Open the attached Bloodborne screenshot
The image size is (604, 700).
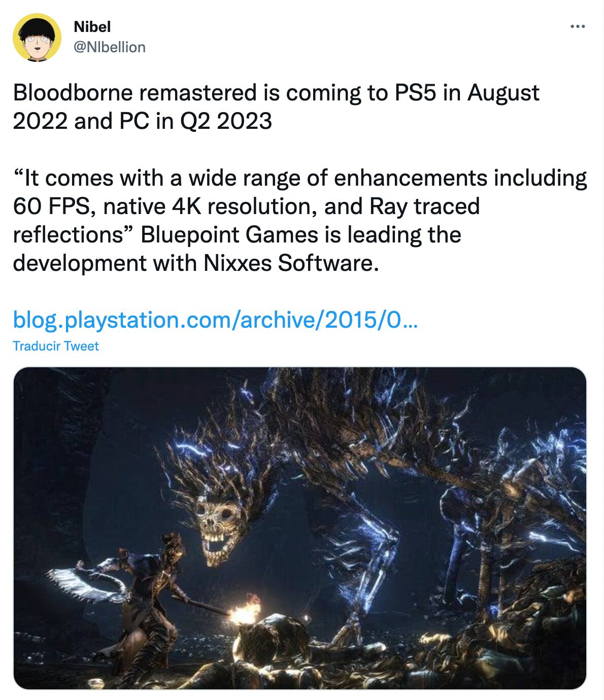(299, 533)
